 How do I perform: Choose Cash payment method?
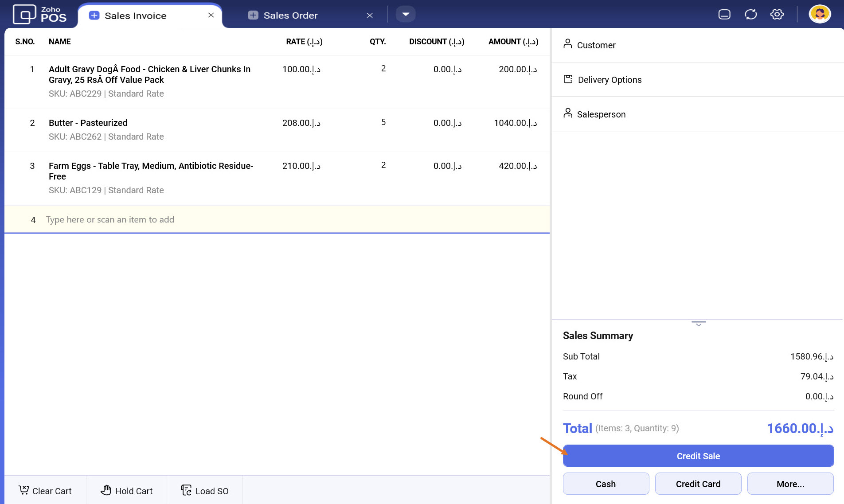click(606, 484)
